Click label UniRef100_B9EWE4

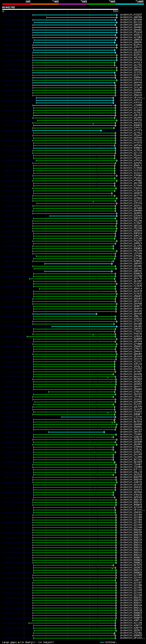[131, 249]
